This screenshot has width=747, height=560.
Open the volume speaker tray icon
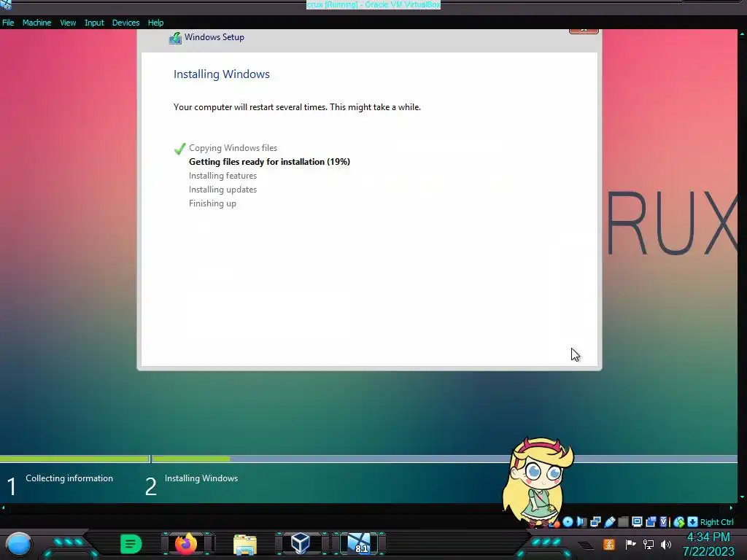[665, 544]
